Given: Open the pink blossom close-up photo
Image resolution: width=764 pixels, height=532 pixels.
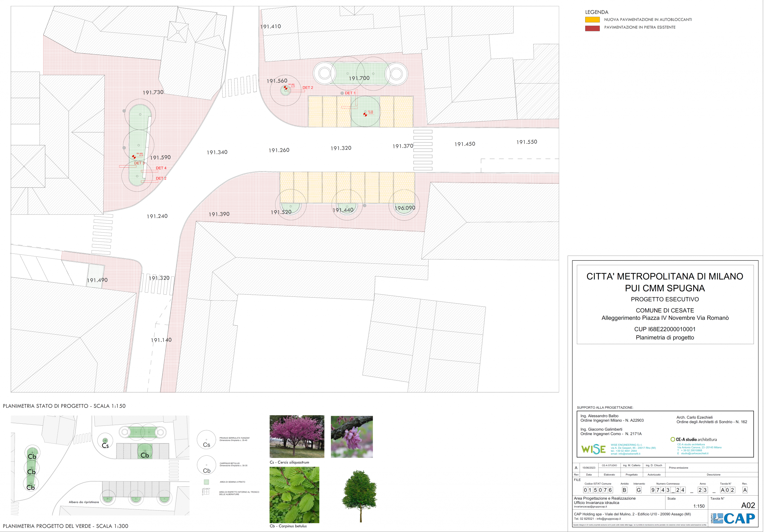Looking at the screenshot, I should (x=352, y=437).
